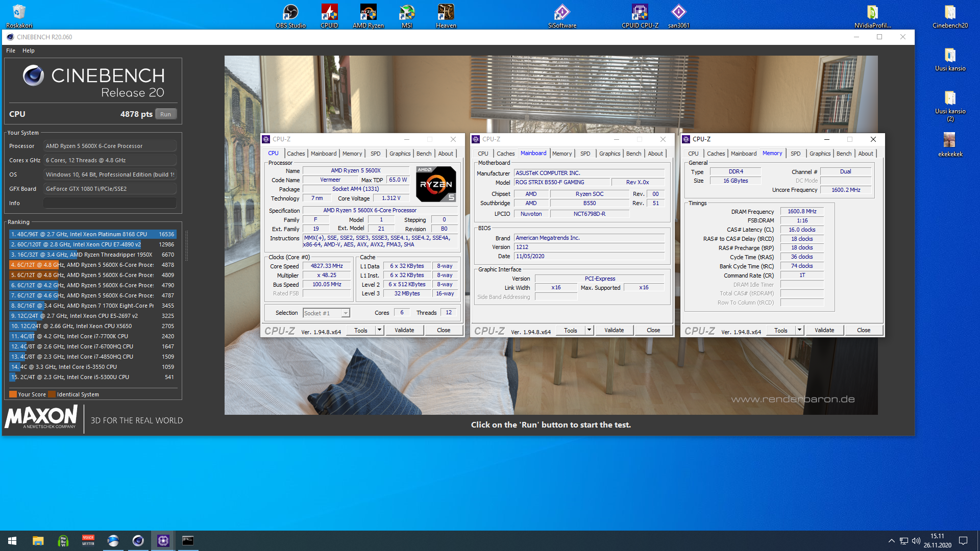The width and height of the screenshot is (980, 551).
Task: Open the ekekekek image file
Action: [950, 144]
